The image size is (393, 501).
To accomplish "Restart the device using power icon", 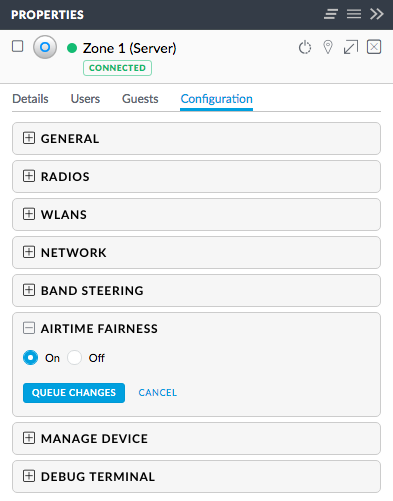I will (305, 47).
